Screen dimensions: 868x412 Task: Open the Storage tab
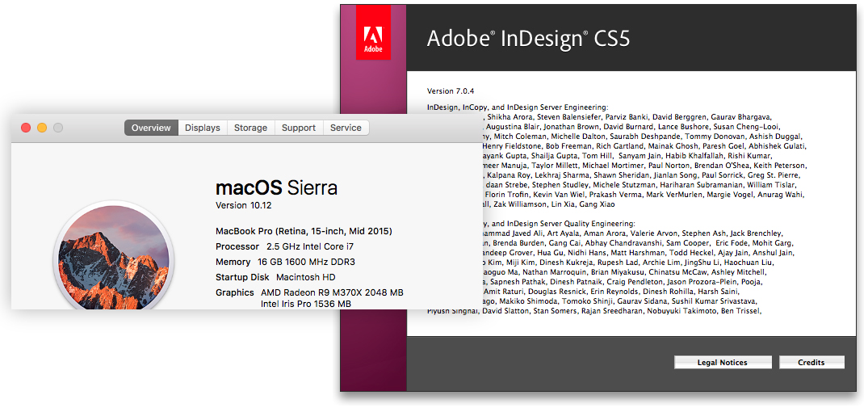pos(251,128)
